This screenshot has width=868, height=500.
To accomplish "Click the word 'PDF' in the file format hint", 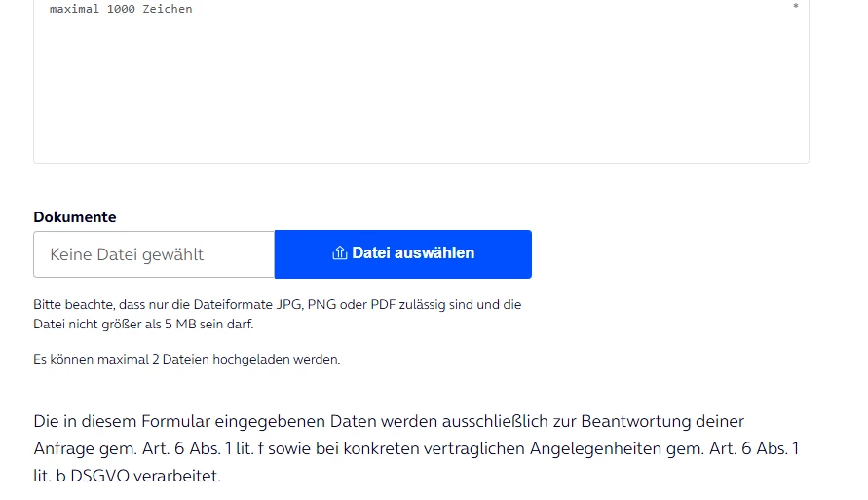I will pos(383,304).
